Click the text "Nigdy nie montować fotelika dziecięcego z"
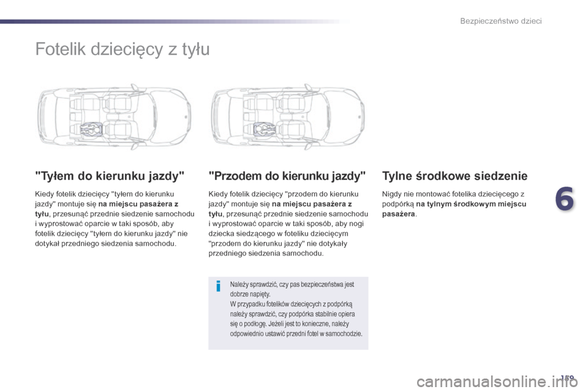The width and height of the screenshot is (588, 392). coord(453,194)
